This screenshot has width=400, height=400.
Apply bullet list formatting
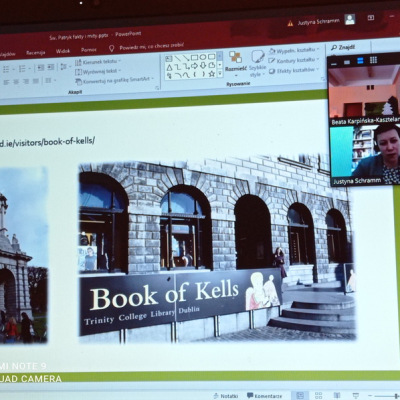tap(6, 69)
